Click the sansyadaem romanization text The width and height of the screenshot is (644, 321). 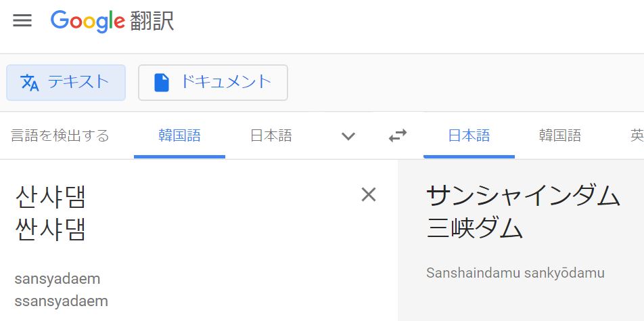point(57,278)
